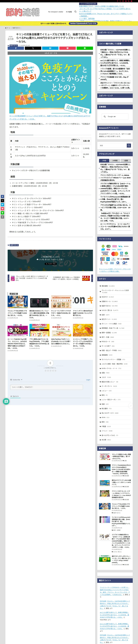Click URLをコピーする button
The width and height of the screenshot is (138, 644).
pos(50,53)
